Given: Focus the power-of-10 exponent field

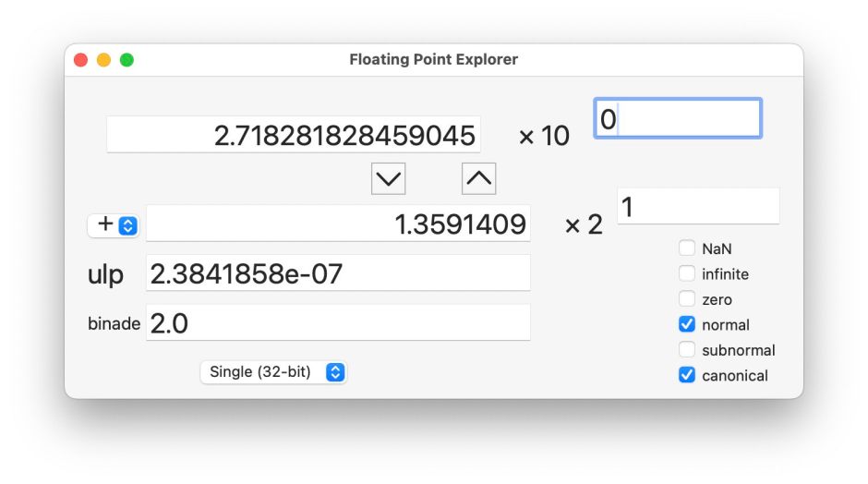Looking at the screenshot, I should (x=678, y=119).
